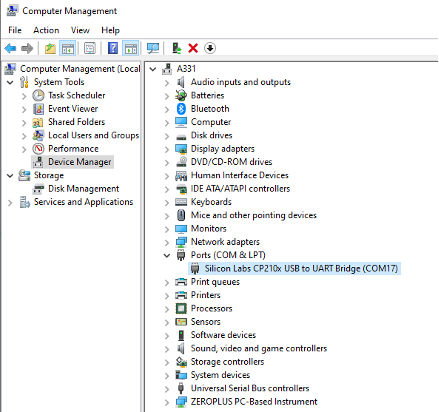Collapse the System Tools tree node
The width and height of the screenshot is (439, 412).
click(x=10, y=82)
